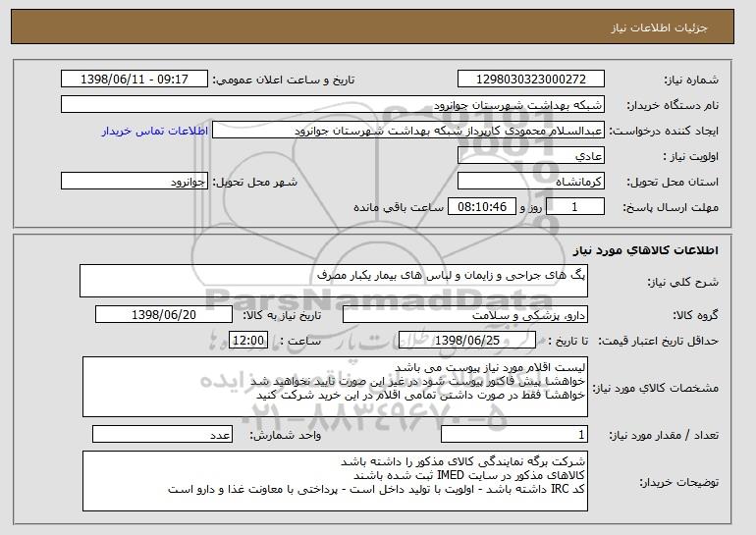Viewport: 756px width, 535px height.
Task: Select the delivery city field جوانرود
Action: pos(135,182)
